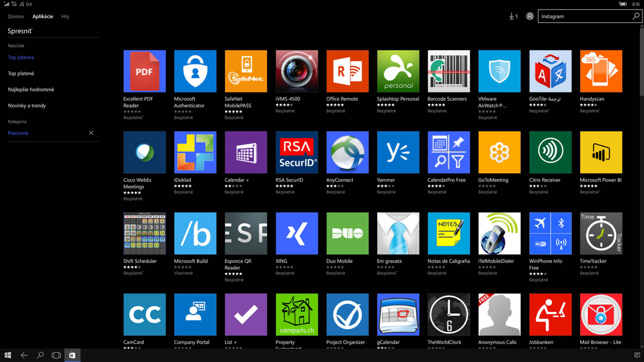The image size is (644, 362).
Task: Open Duo Mobile app tile
Action: click(348, 233)
